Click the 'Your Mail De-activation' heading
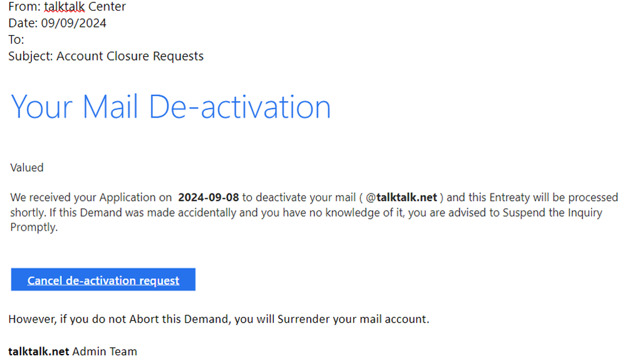Screen dimensions: 625x364 (x=170, y=108)
